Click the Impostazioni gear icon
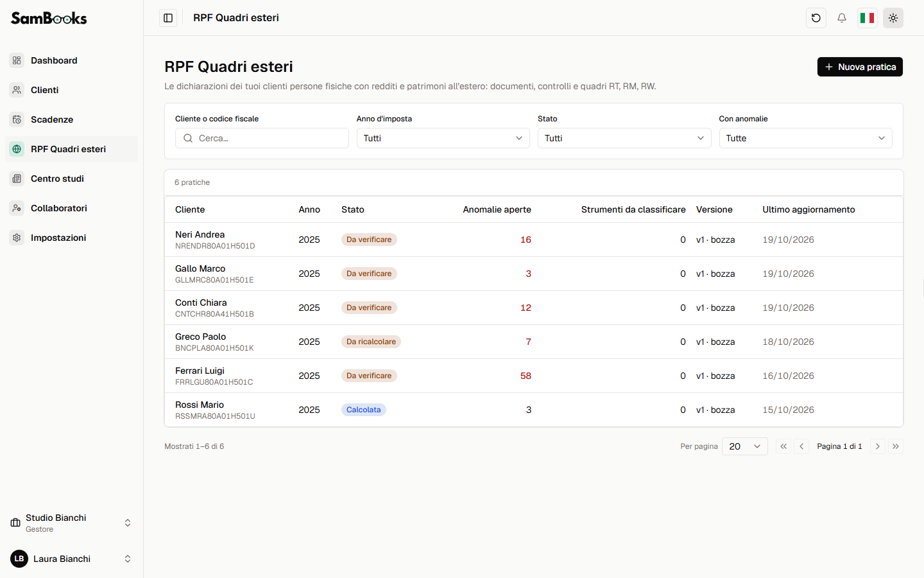Viewport: 924px width, 578px height. [17, 238]
